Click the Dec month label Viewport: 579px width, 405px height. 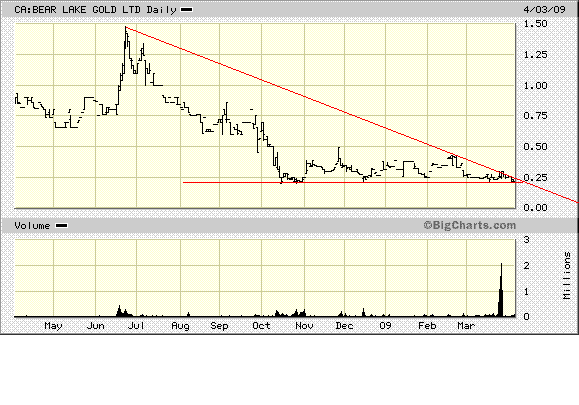tap(344, 326)
